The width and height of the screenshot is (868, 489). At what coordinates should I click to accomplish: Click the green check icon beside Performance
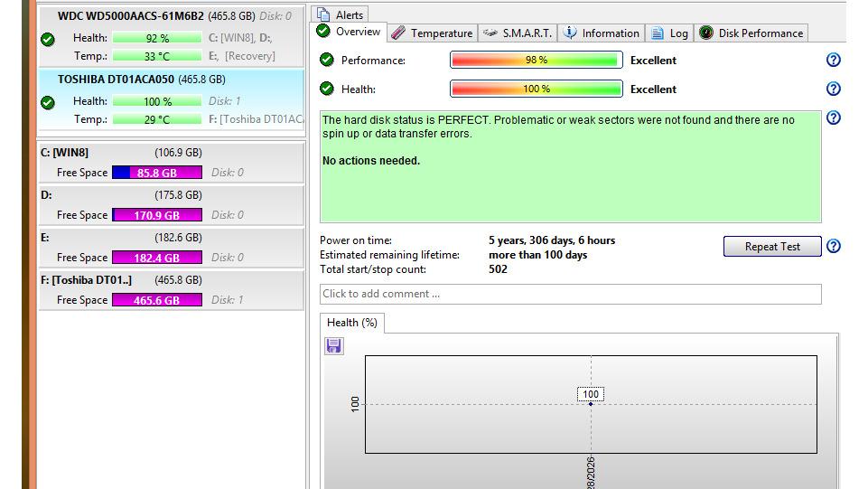click(327, 60)
